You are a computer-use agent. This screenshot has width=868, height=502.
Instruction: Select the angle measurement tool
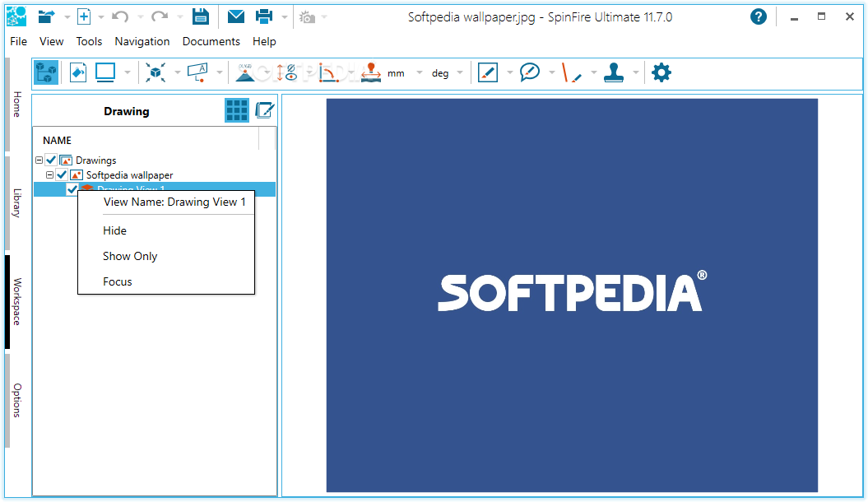click(x=328, y=72)
